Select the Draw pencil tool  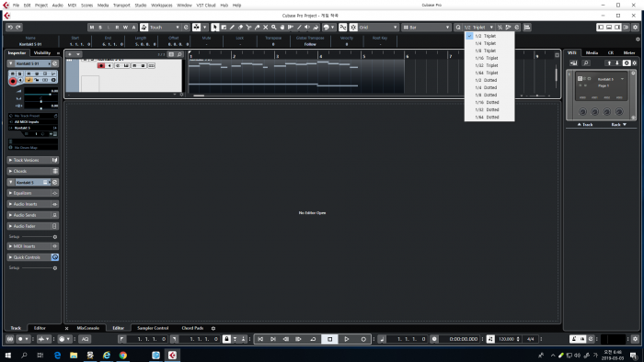click(232, 28)
